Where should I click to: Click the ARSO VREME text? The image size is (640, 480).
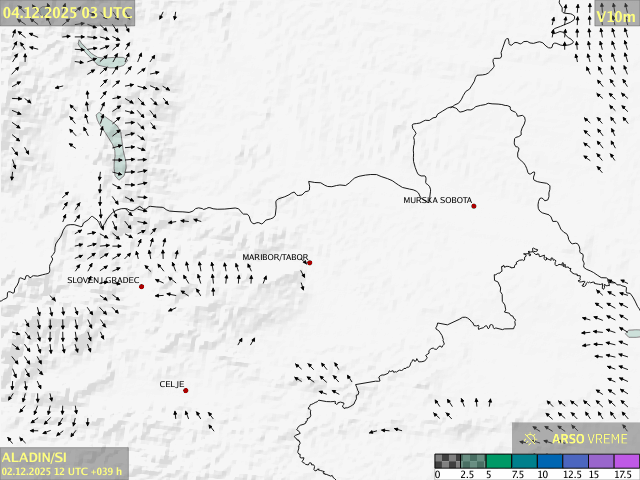point(590,439)
